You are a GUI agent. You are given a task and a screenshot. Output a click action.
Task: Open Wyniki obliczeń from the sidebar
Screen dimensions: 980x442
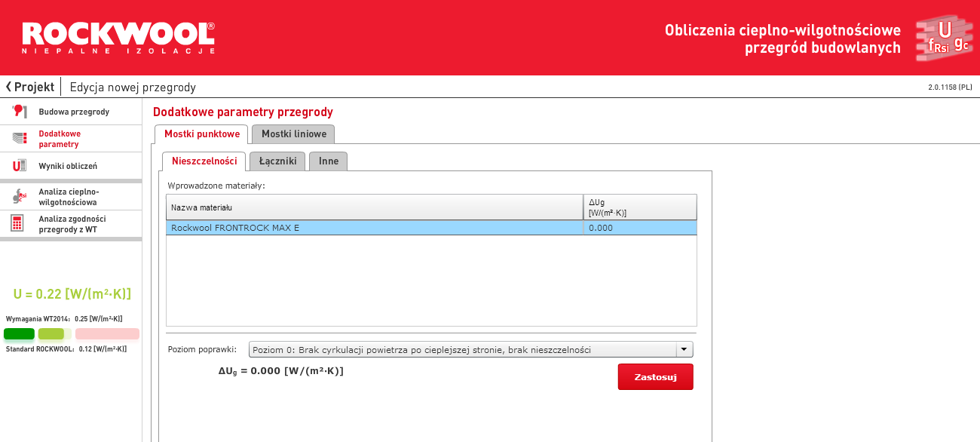click(68, 166)
